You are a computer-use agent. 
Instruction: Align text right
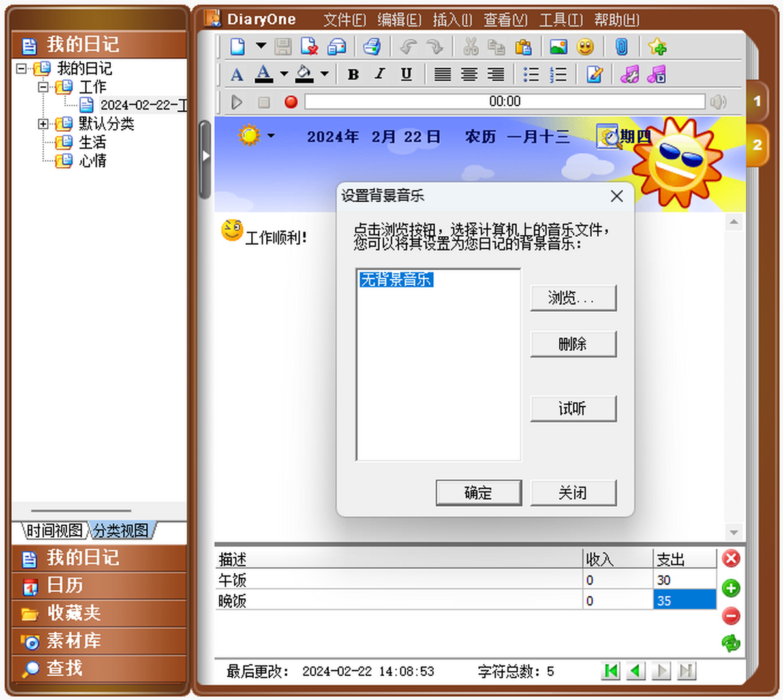496,74
